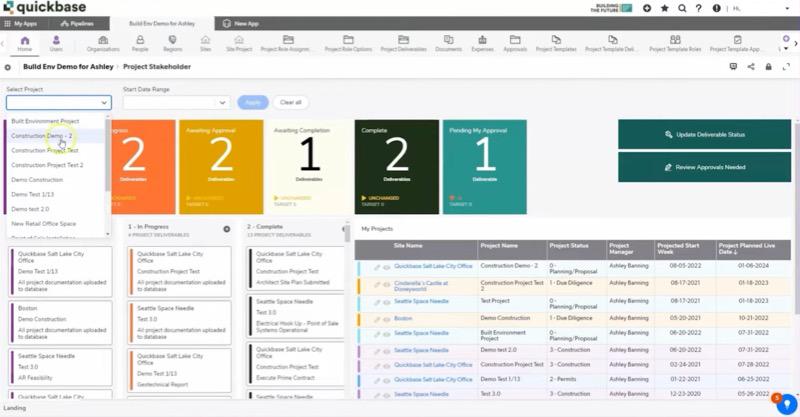Click the create new plus icon
800x417 pixels.
[647, 8]
